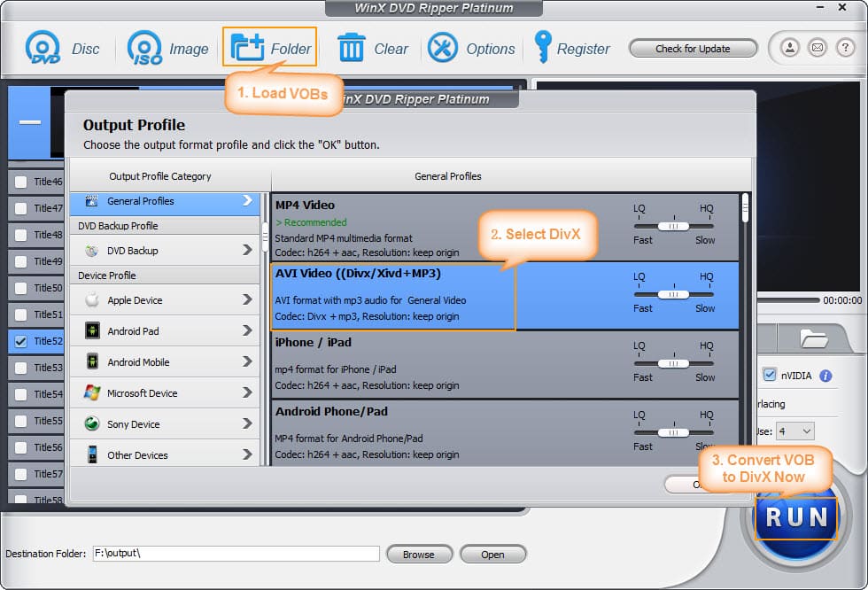The height and width of the screenshot is (590, 868).
Task: Check the Title57 checkbox
Action: point(20,474)
